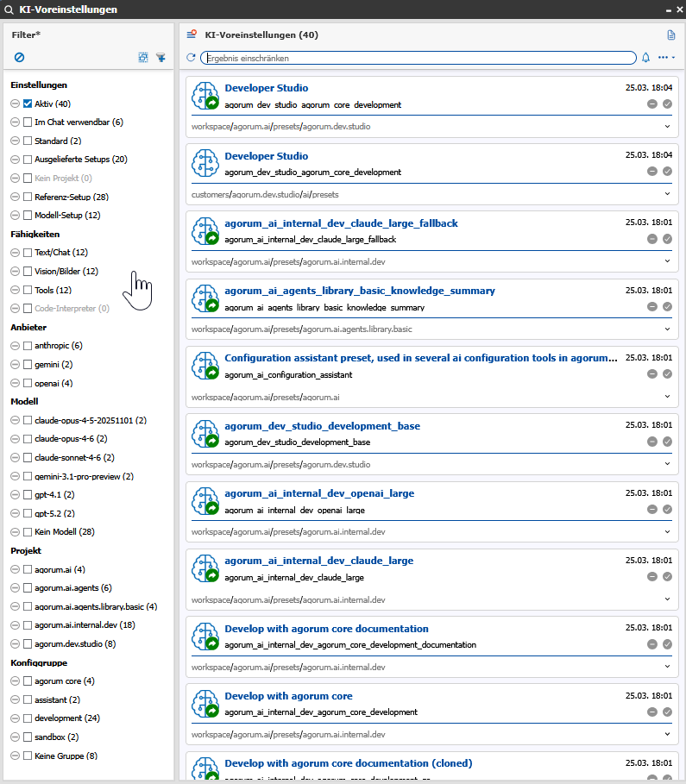Click the agorum.ai.agents.library.basic path segment link
Screen dimensions: 686x784
(x=368, y=329)
